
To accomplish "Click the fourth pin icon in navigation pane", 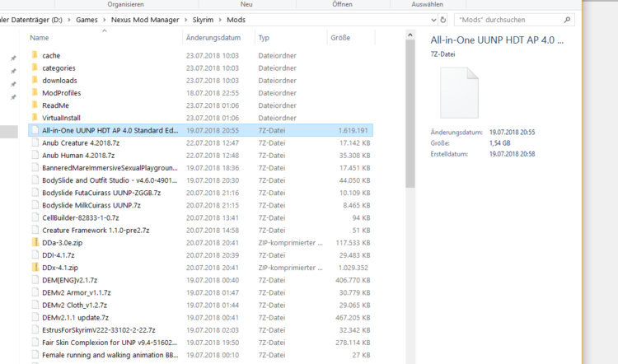I will point(13,97).
